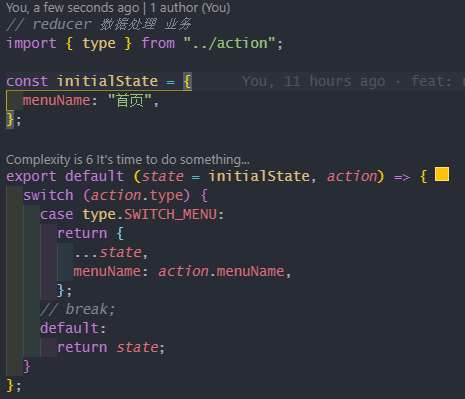The height and width of the screenshot is (399, 465).
Task: Click the 'import' keyword on second line
Action: pyautogui.click(x=31, y=43)
